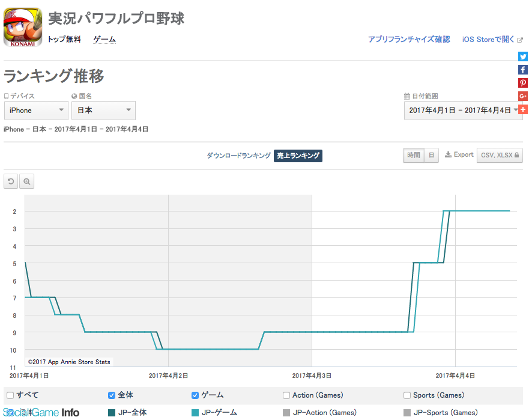Click the Export button label
Screen dimensions: 532x420
tap(464, 155)
